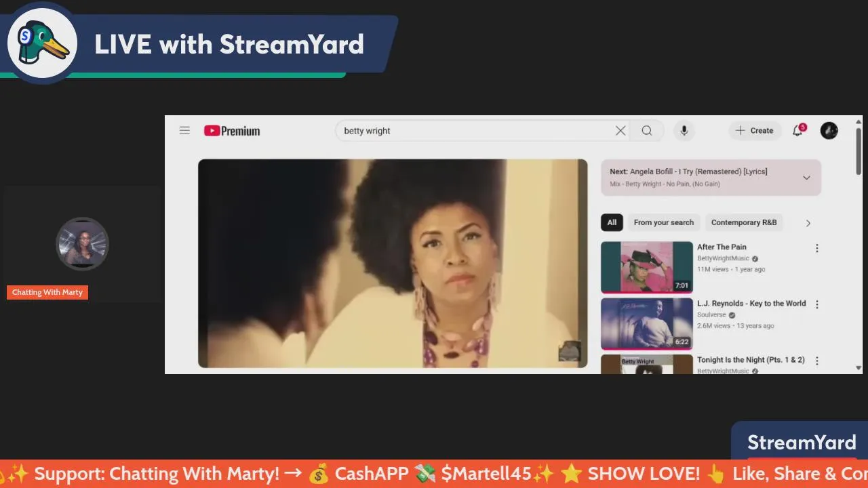868x488 pixels.
Task: Open BettyWrightMusic channel under After The Pain
Action: click(723, 258)
